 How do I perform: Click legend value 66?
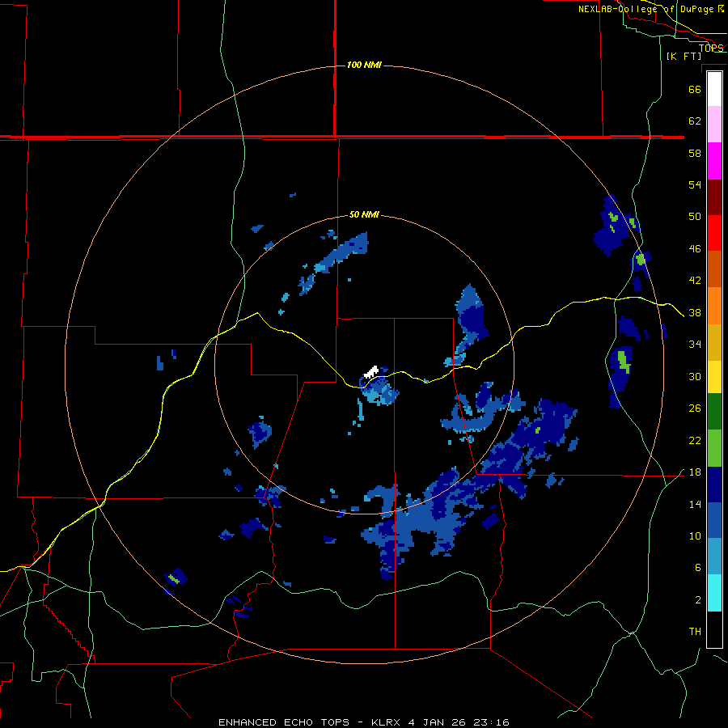[695, 89]
